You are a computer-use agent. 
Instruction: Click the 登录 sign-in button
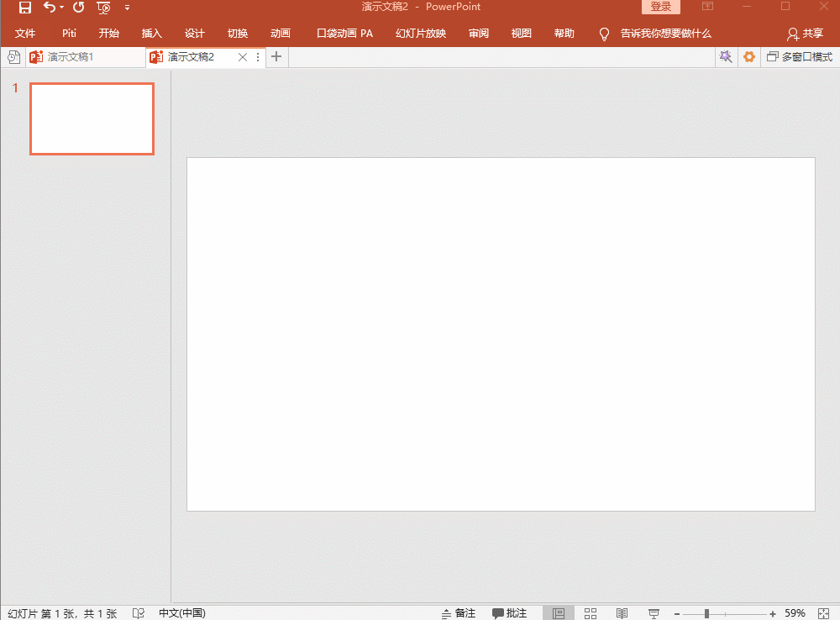[660, 8]
